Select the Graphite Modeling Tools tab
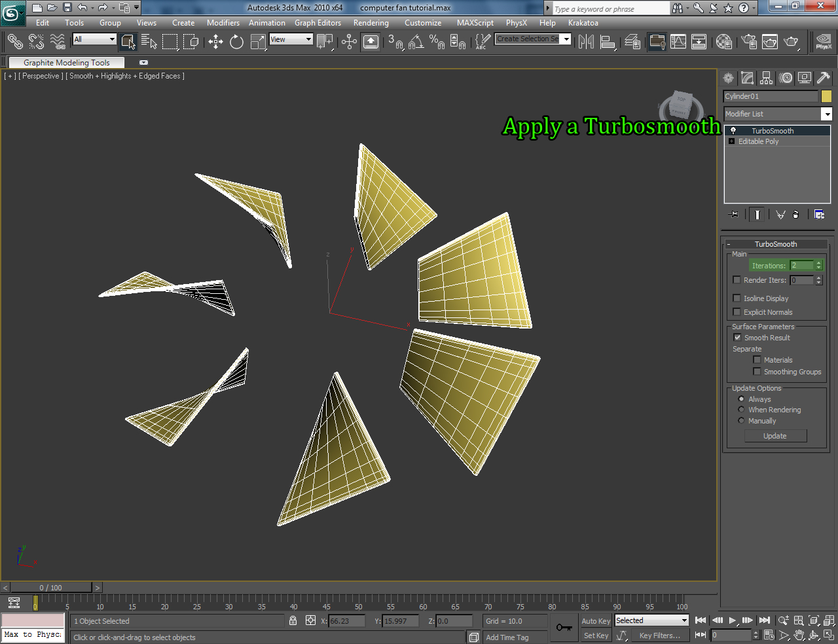Image resolution: width=838 pixels, height=644 pixels. 67,63
